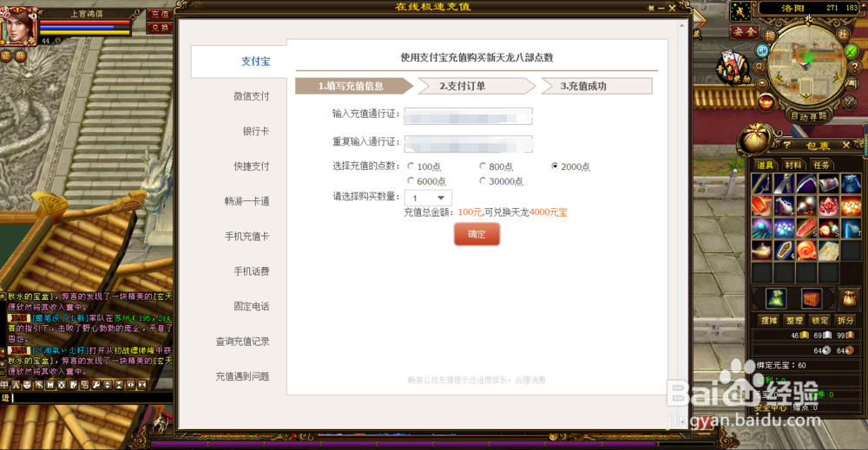The image size is (868, 450).
Task: Click the 摆摊 stall button
Action: click(x=769, y=320)
